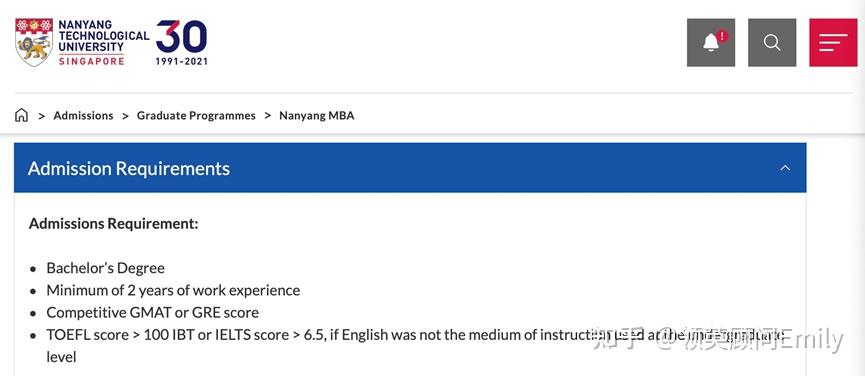865x376 pixels.
Task: Click the Admission Requirements header bar
Action: pyautogui.click(x=410, y=168)
